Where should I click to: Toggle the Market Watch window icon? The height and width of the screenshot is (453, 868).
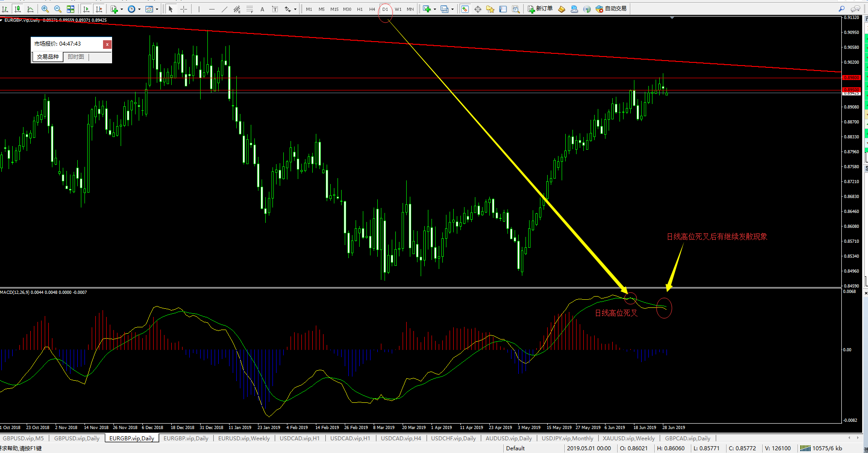point(465,9)
